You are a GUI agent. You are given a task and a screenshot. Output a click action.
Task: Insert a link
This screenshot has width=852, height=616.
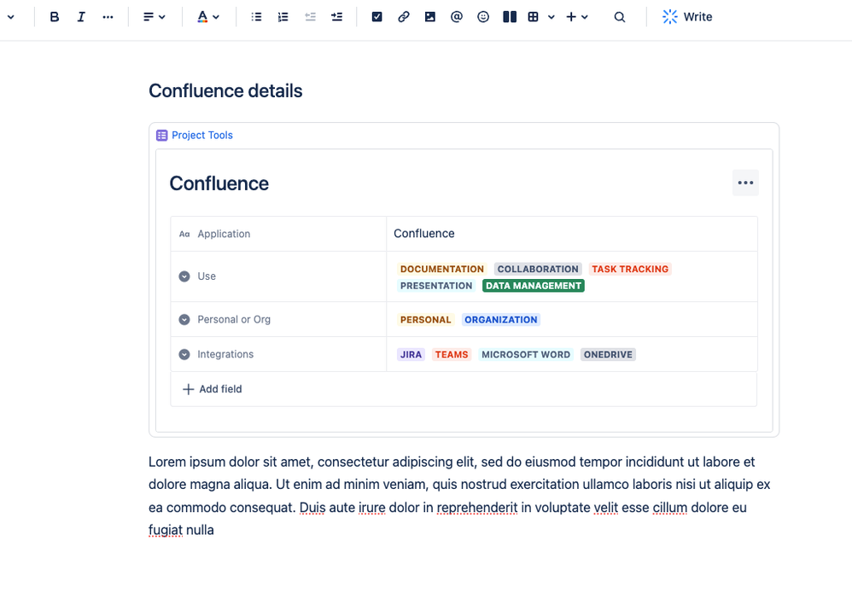click(403, 17)
